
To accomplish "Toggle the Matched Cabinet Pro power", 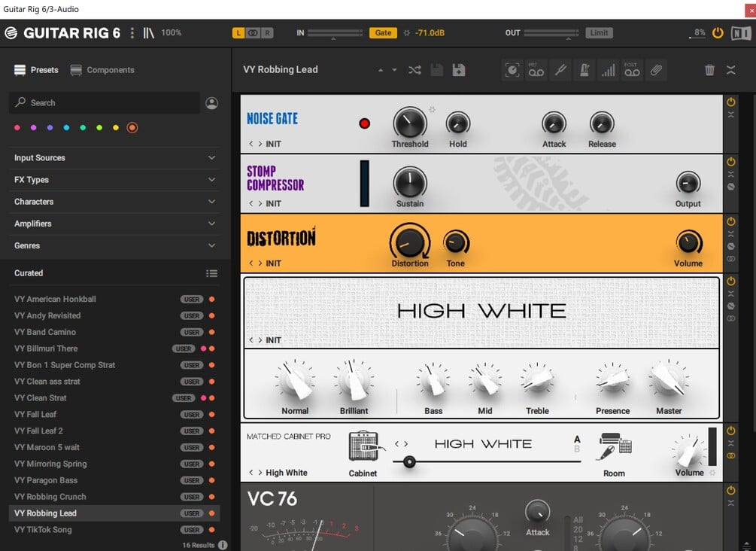I will tap(731, 431).
